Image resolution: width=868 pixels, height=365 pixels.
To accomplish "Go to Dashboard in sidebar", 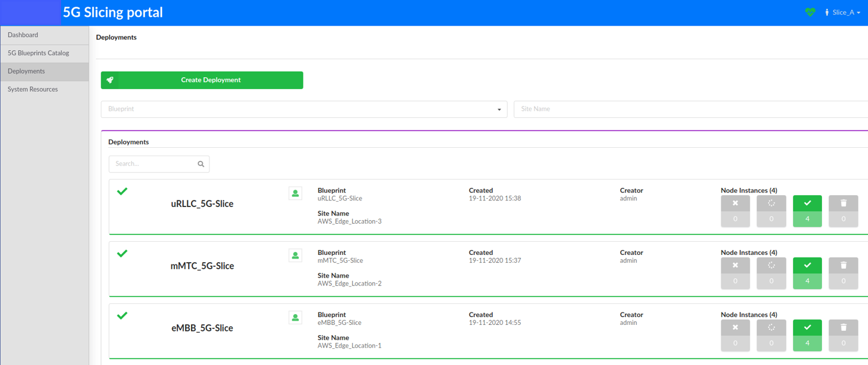I will (x=44, y=35).
